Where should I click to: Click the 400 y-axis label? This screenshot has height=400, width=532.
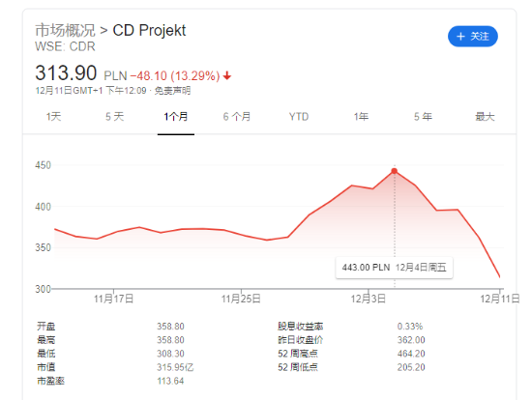(x=44, y=207)
